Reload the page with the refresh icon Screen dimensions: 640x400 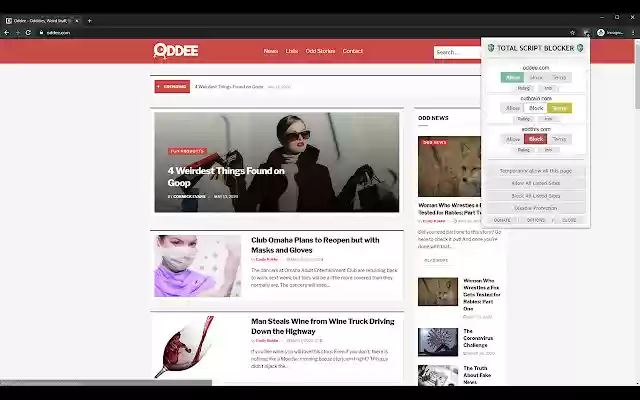[27, 32]
